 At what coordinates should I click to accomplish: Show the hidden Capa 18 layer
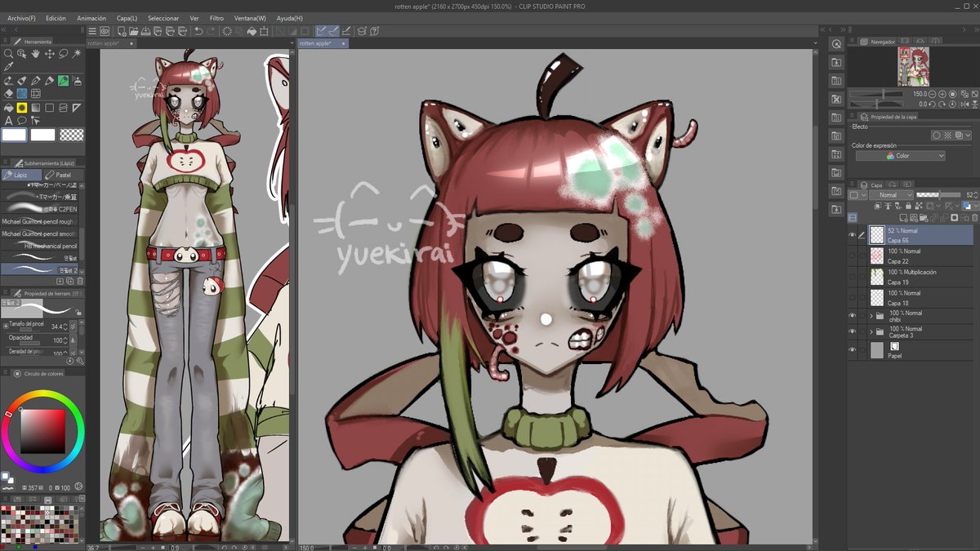[x=852, y=298]
